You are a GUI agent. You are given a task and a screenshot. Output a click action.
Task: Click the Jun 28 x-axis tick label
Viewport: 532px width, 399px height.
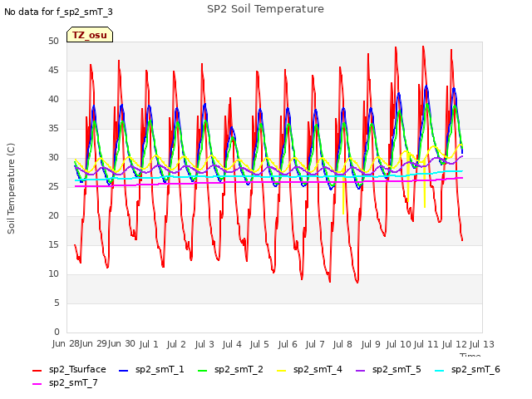click(x=66, y=344)
